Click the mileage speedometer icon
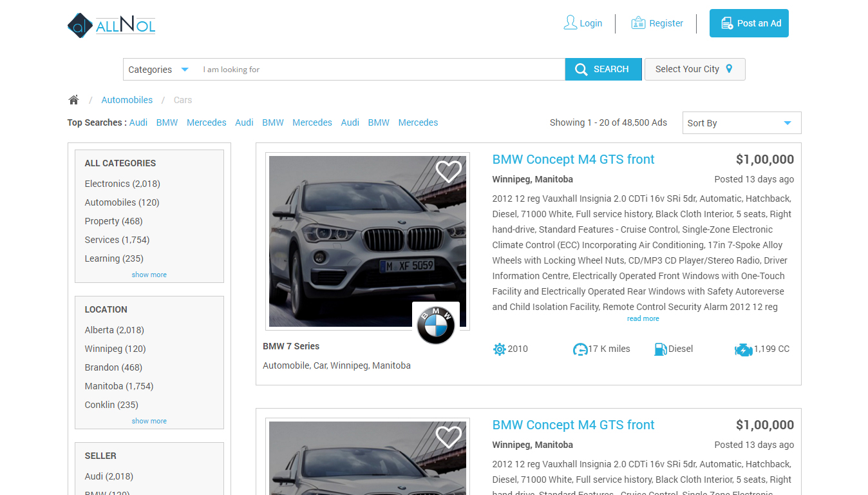Screen dimensions: 868x495 (x=580, y=349)
